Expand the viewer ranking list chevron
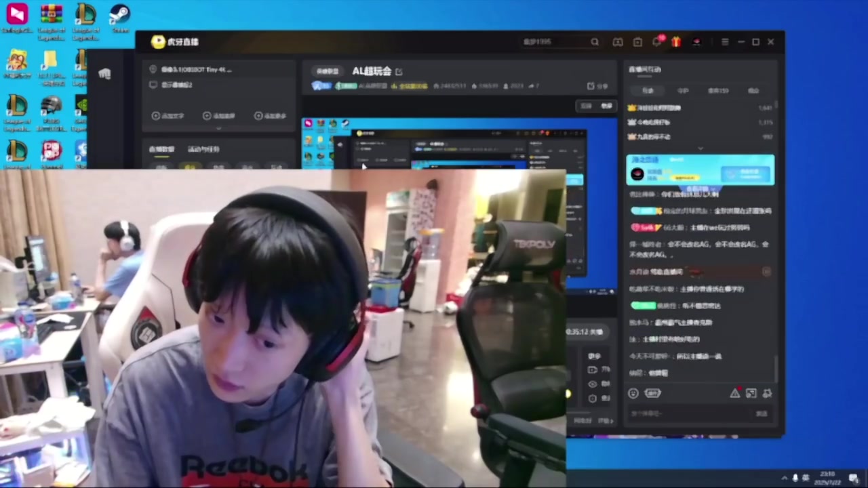The height and width of the screenshot is (488, 868). [x=700, y=148]
